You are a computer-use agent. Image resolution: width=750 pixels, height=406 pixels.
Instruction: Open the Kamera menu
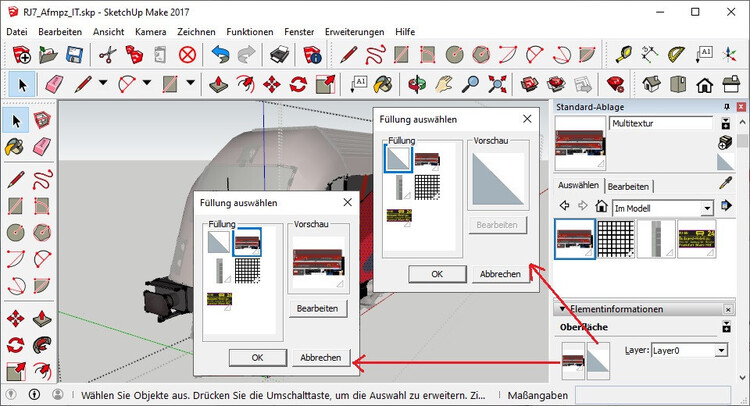pos(151,32)
